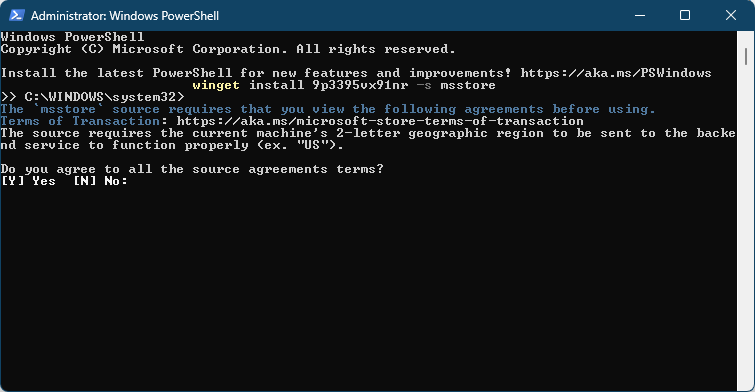Click the [N] No option text

(x=100, y=182)
